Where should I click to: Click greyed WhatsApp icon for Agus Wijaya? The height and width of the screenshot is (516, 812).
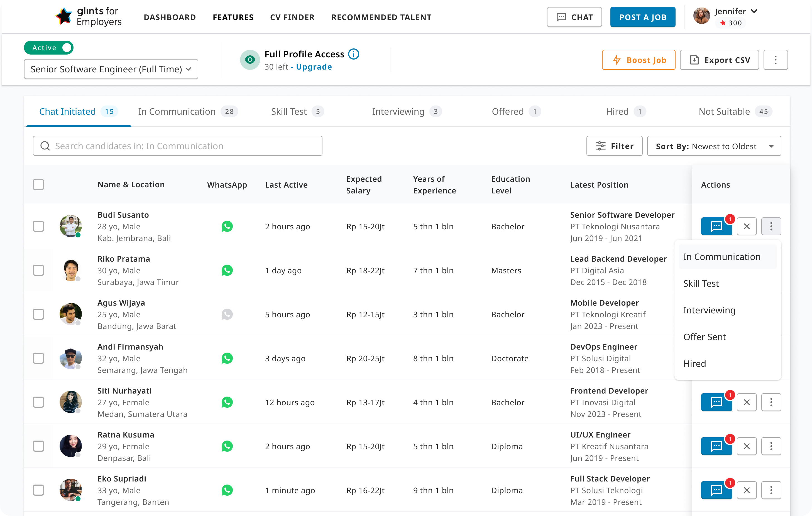point(227,314)
